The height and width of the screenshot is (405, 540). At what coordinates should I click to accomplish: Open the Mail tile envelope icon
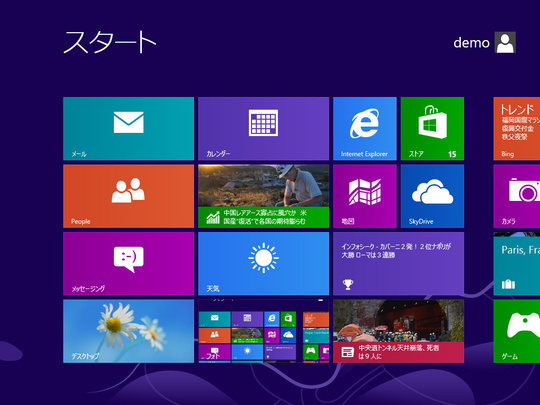128,122
